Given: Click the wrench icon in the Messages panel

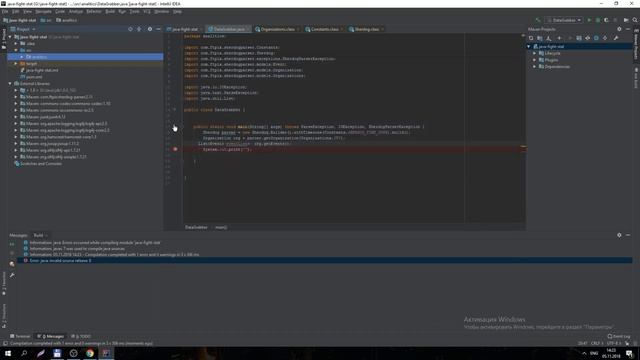Looking at the screenshot, I should [x=12, y=276].
